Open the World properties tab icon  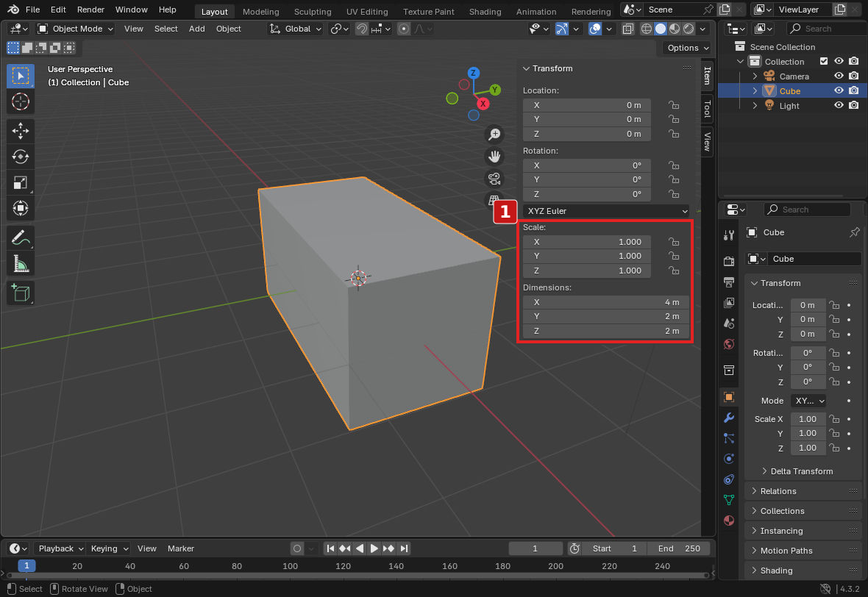(x=729, y=344)
